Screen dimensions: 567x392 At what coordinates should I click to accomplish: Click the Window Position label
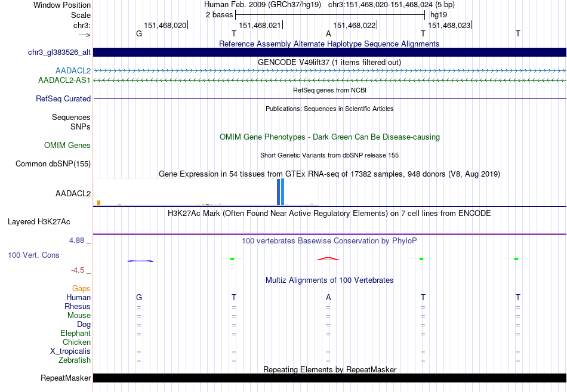pos(62,5)
